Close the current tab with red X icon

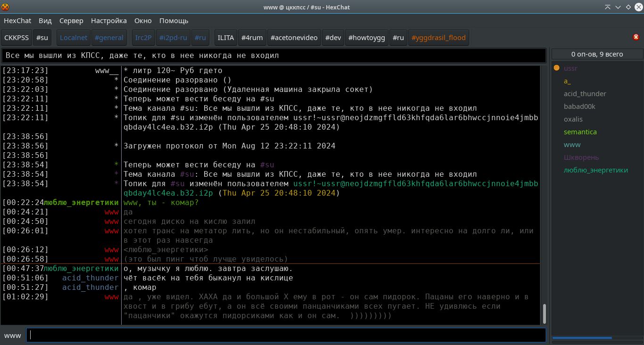tap(636, 37)
